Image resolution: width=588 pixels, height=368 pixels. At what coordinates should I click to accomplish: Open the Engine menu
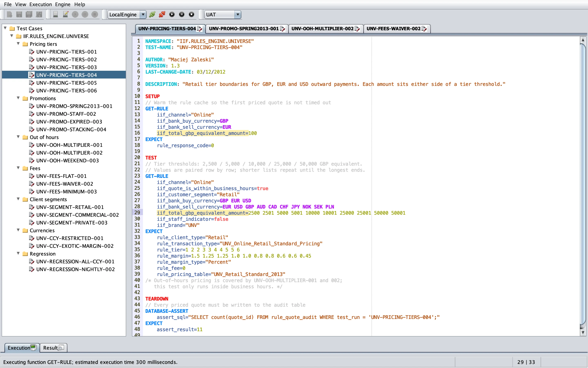pyautogui.click(x=63, y=4)
